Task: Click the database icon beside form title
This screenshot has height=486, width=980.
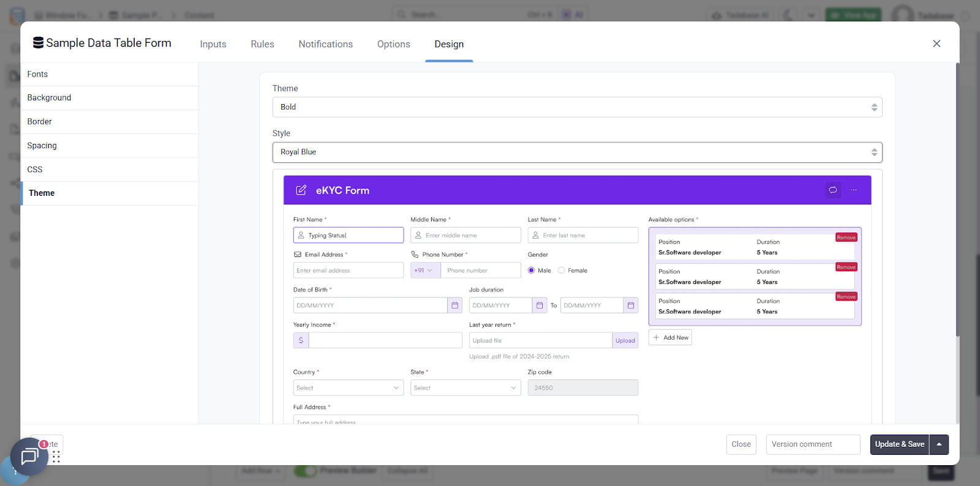Action: [38, 43]
